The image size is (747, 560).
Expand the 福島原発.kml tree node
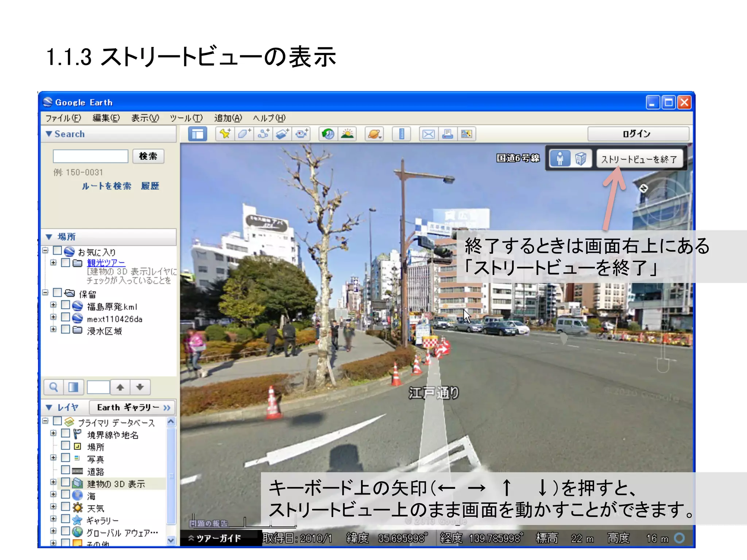(x=53, y=305)
